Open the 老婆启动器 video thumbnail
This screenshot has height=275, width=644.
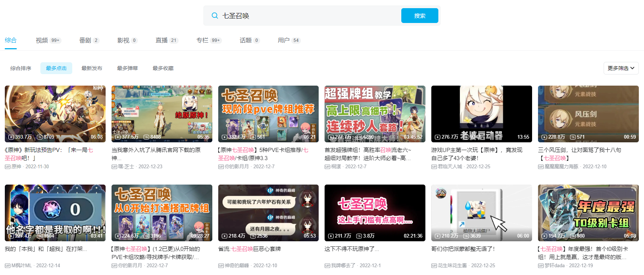click(x=482, y=114)
